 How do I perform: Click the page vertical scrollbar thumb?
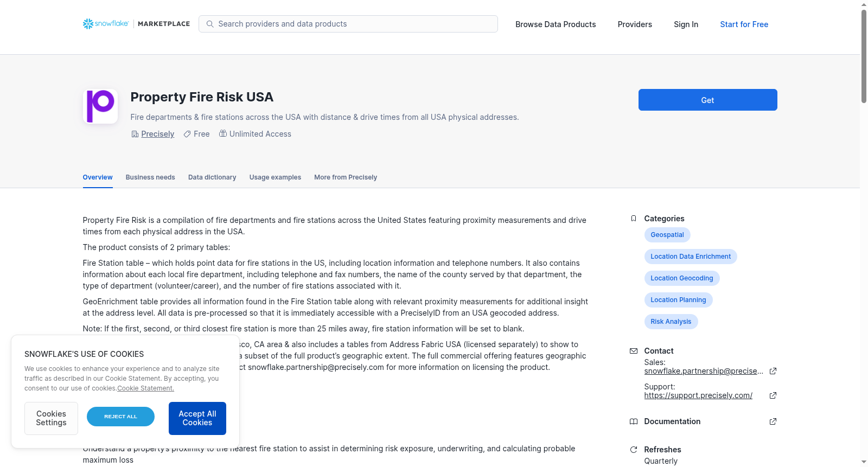[864, 56]
